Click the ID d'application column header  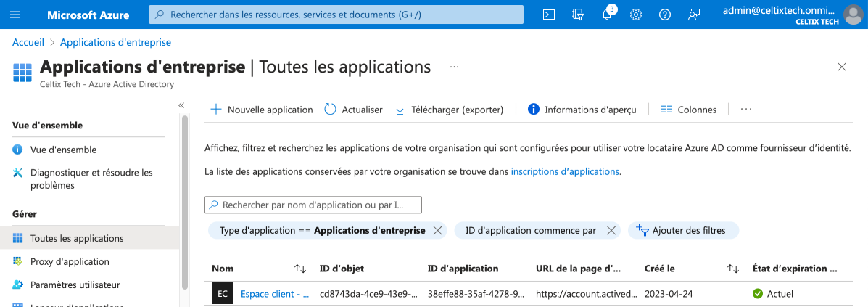(x=463, y=269)
